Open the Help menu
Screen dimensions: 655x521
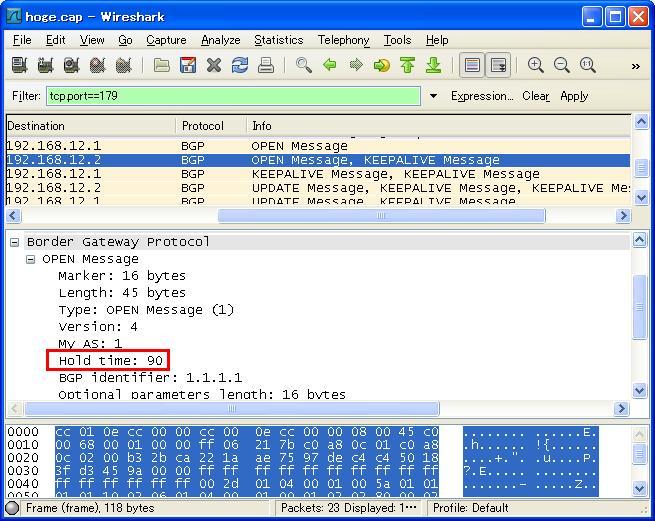click(437, 40)
